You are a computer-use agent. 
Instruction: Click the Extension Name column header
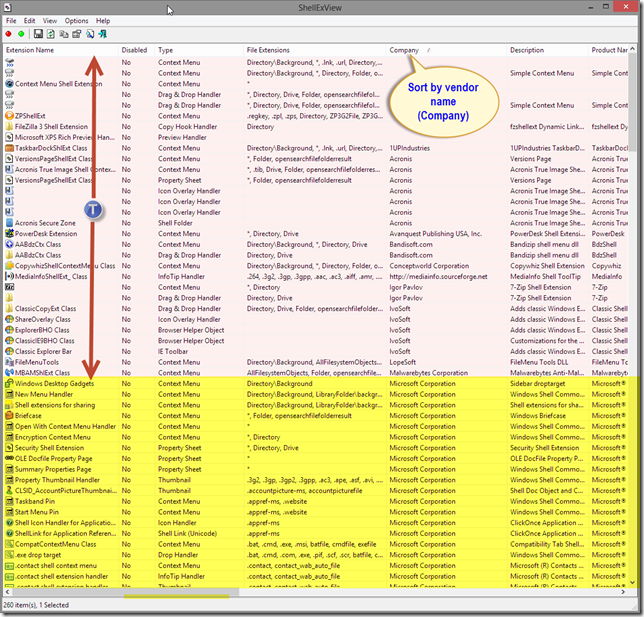(x=30, y=49)
